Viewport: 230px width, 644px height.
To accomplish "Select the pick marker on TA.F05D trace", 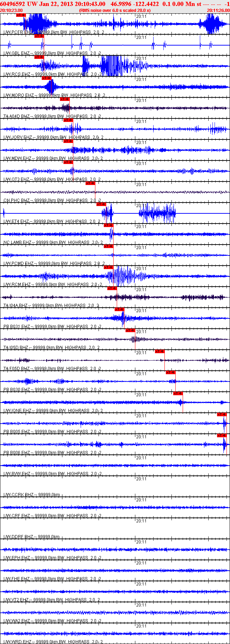I will tap(160, 351).
